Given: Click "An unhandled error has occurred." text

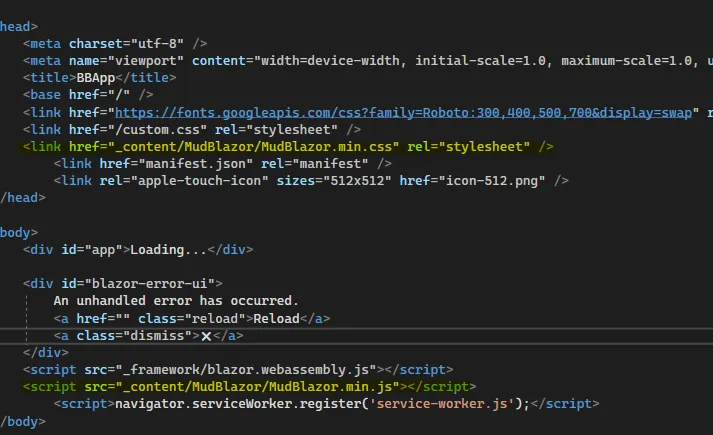Looking at the screenshot, I should click(x=176, y=301).
